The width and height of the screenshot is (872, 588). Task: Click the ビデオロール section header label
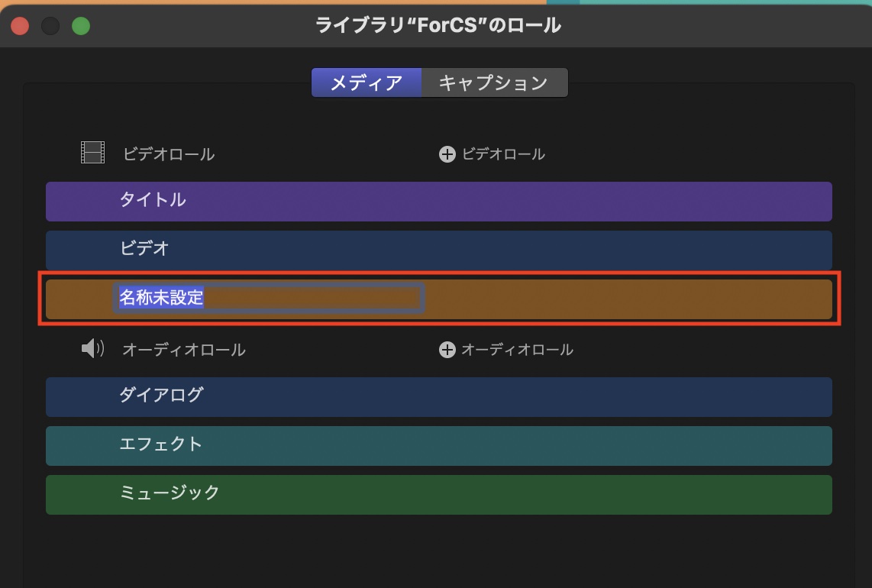169,154
